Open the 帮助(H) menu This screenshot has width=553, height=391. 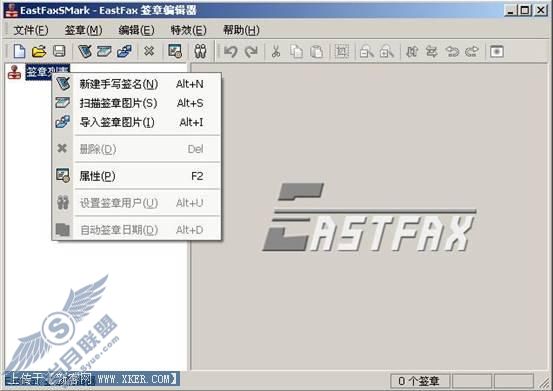coord(242,30)
